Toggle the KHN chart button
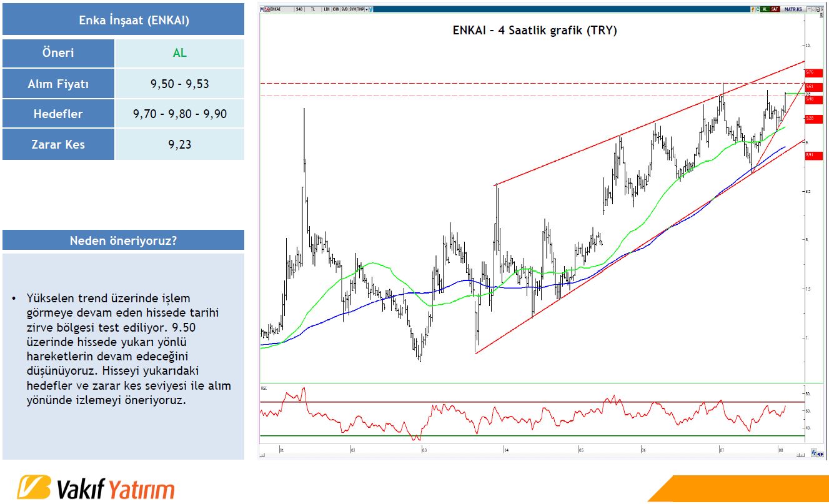This screenshot has height=504, width=829. click(336, 9)
